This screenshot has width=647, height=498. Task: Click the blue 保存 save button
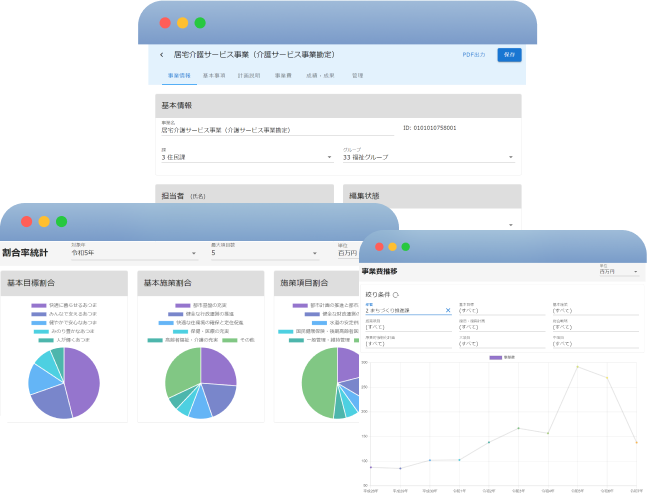click(509, 55)
